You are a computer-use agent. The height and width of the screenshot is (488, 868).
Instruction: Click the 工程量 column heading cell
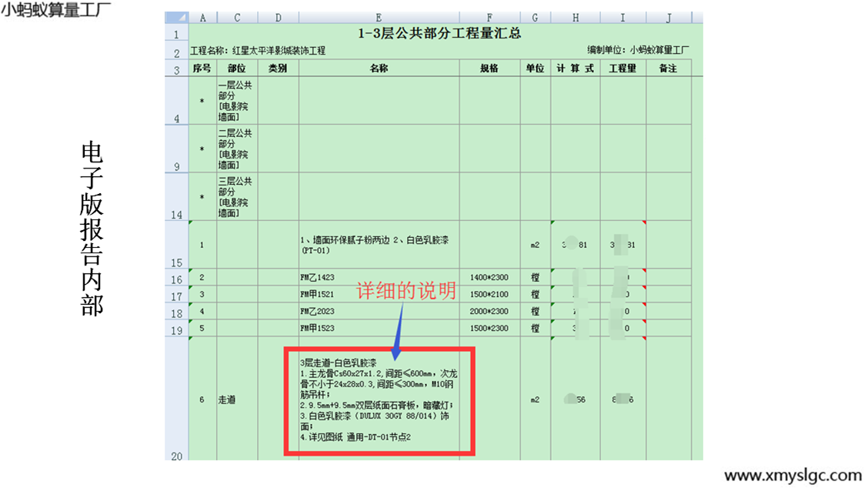coord(623,69)
